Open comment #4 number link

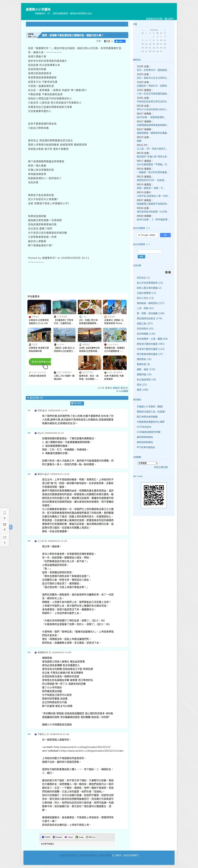[x=29, y=541]
